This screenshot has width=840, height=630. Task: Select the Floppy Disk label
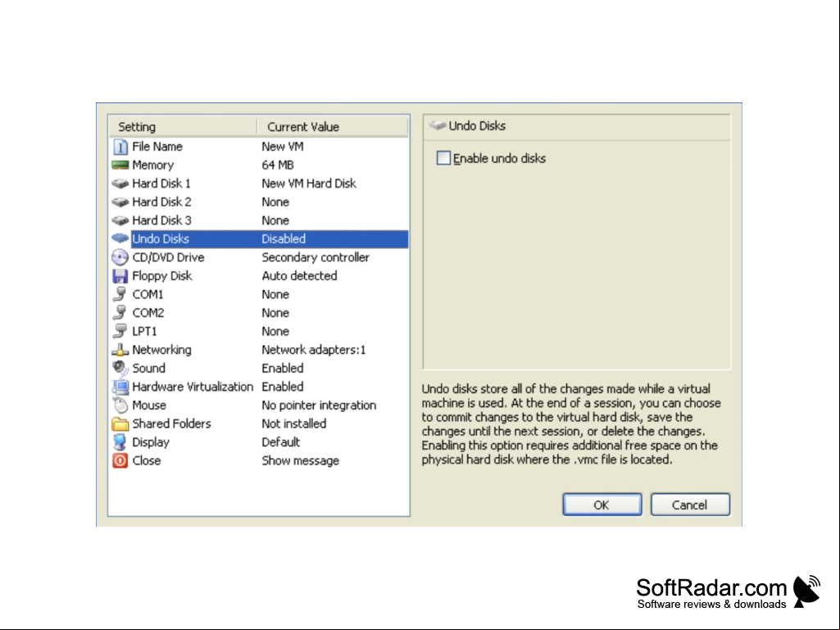(x=161, y=276)
